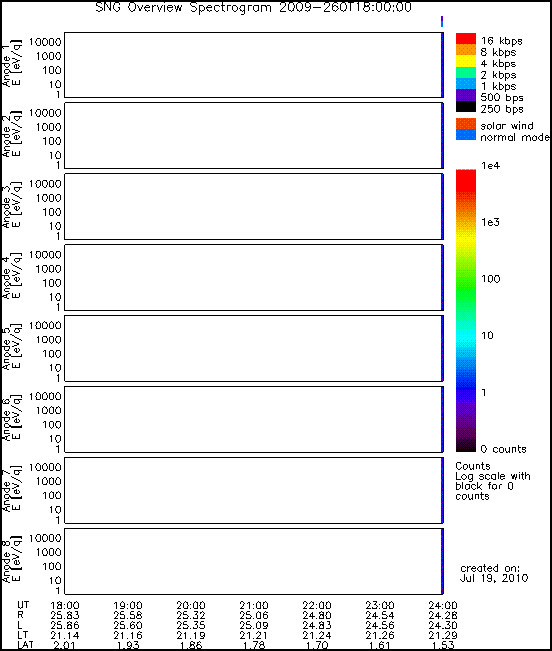The image size is (552, 651).
Task: Click the Anode 2 spectrogram panel
Action: [x=254, y=136]
